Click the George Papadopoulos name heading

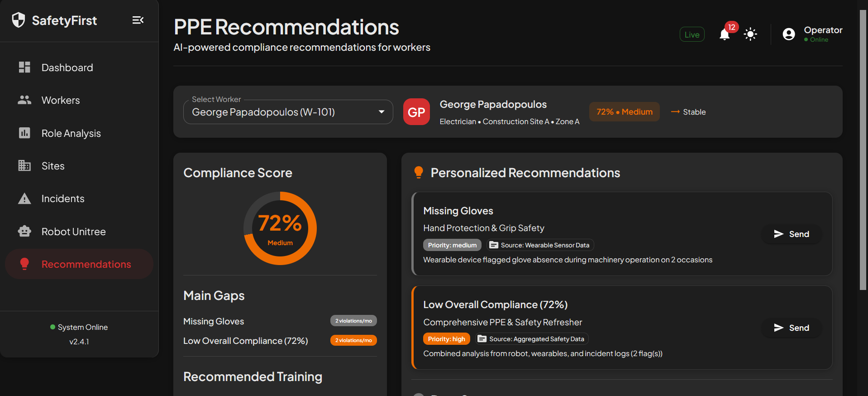(x=493, y=104)
